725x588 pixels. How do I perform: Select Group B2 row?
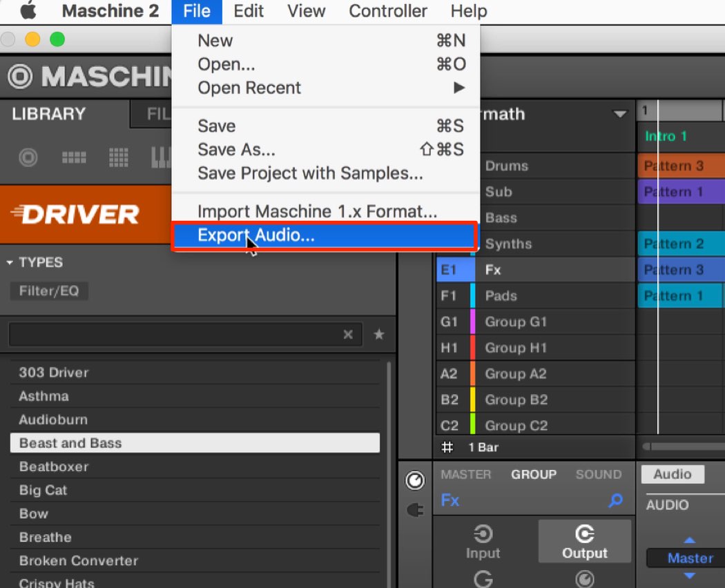coord(535,400)
